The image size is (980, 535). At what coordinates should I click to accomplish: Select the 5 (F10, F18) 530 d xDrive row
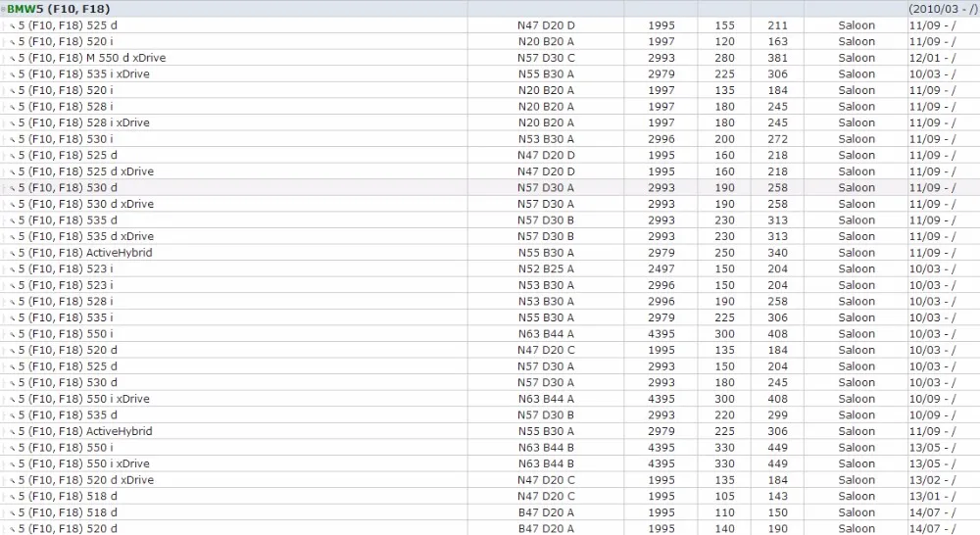tap(490, 204)
